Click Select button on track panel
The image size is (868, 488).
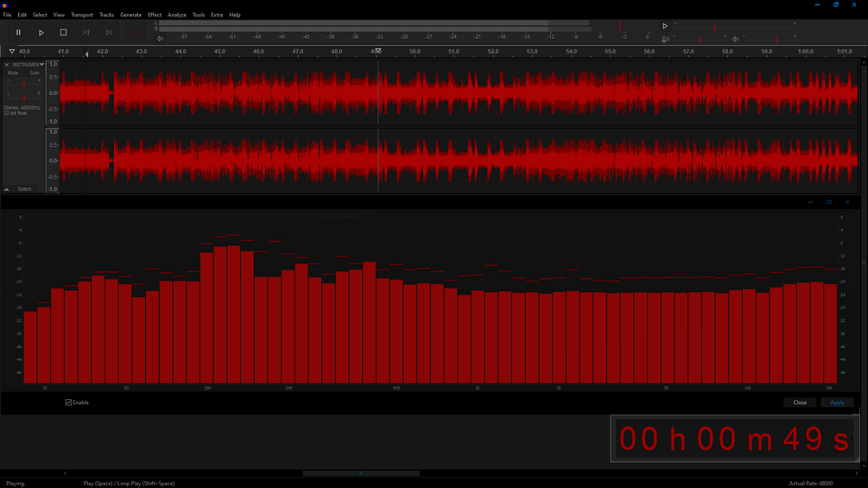(x=24, y=189)
